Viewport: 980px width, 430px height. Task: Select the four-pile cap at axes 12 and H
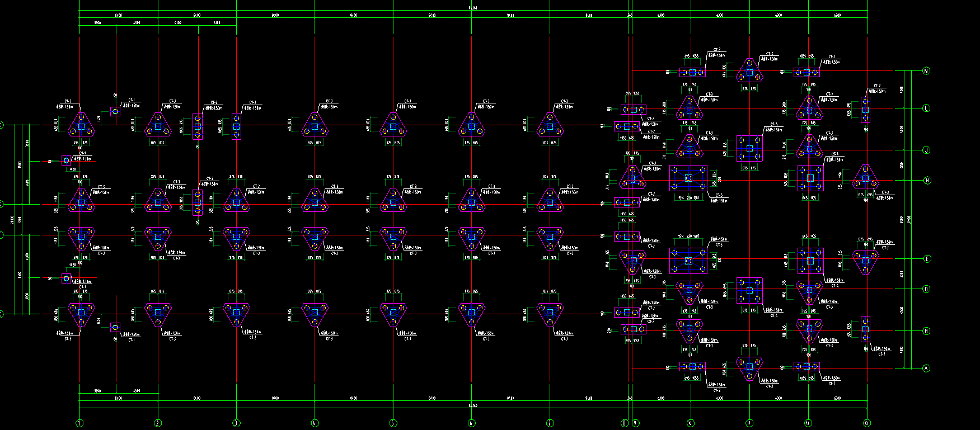pos(810,178)
